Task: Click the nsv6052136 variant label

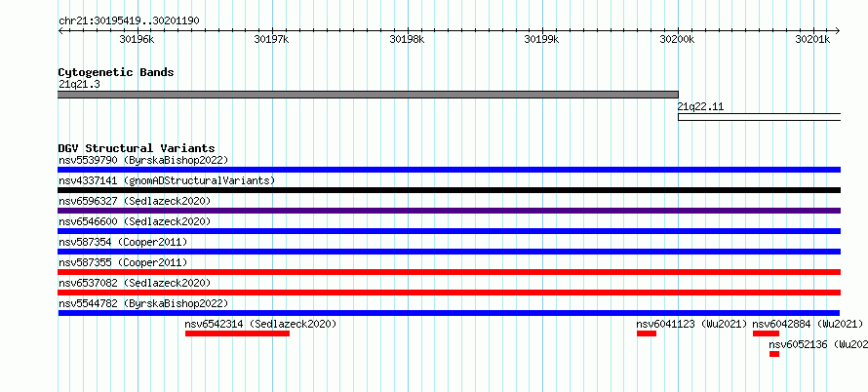Action: (818, 344)
